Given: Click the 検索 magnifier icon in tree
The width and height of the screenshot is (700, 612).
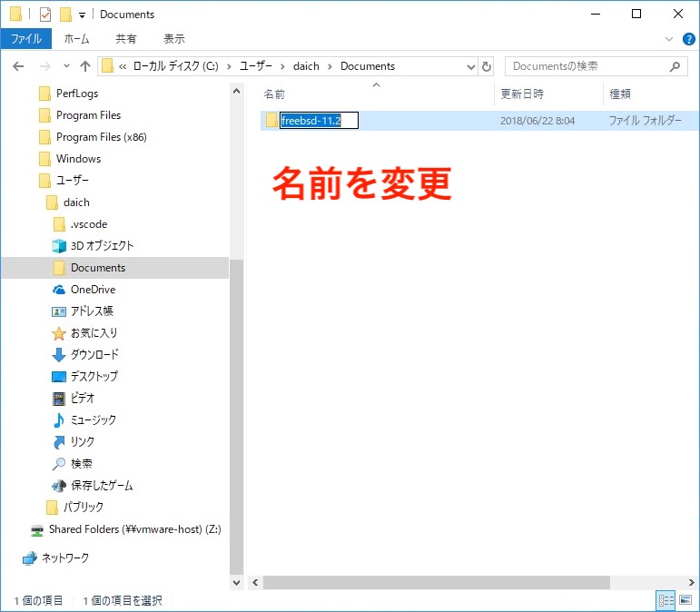Looking at the screenshot, I should [58, 464].
